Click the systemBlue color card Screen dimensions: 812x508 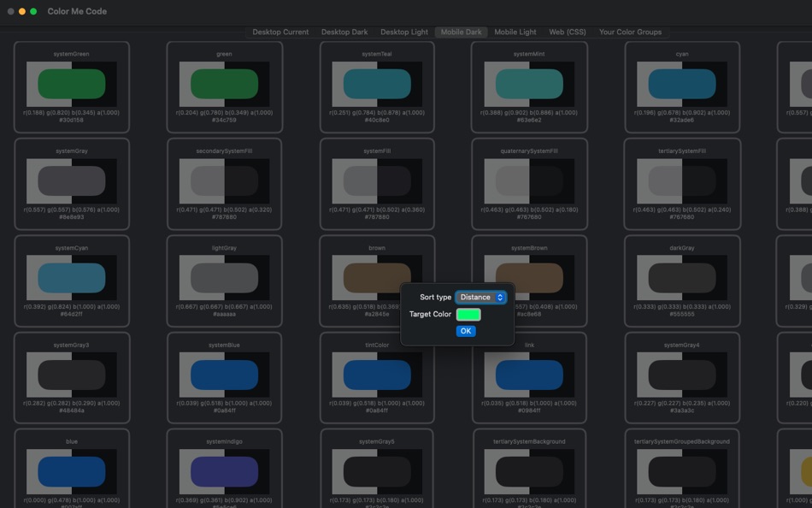pyautogui.click(x=224, y=375)
